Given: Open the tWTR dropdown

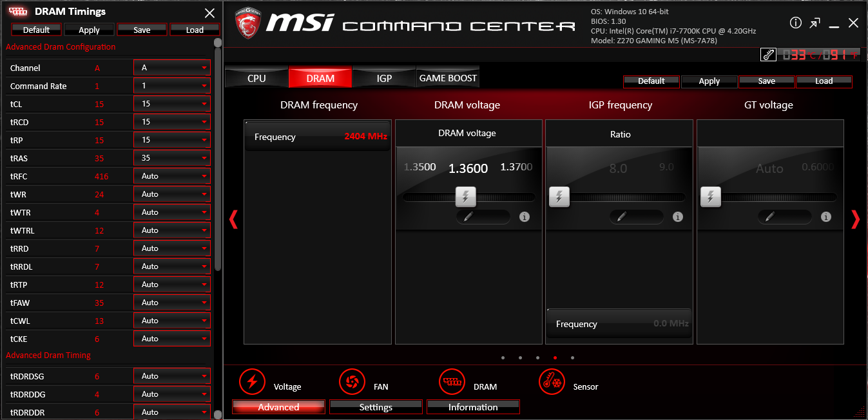Looking at the screenshot, I should click(172, 212).
